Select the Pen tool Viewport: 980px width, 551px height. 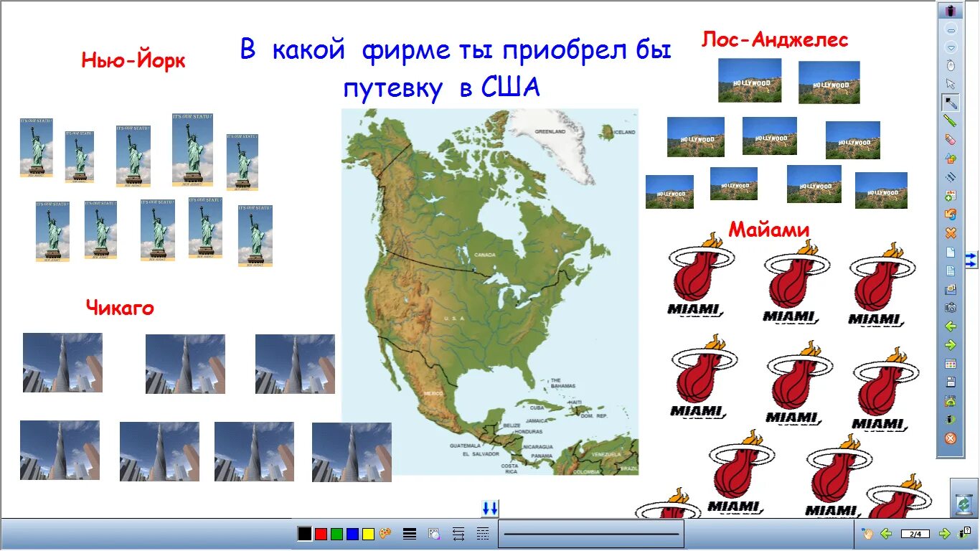pos(951,103)
